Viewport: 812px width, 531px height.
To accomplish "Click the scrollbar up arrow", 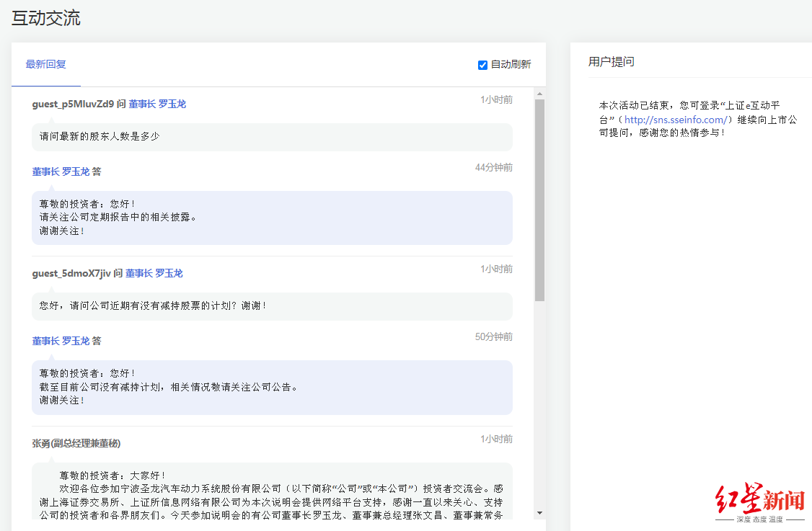I will [x=539, y=93].
